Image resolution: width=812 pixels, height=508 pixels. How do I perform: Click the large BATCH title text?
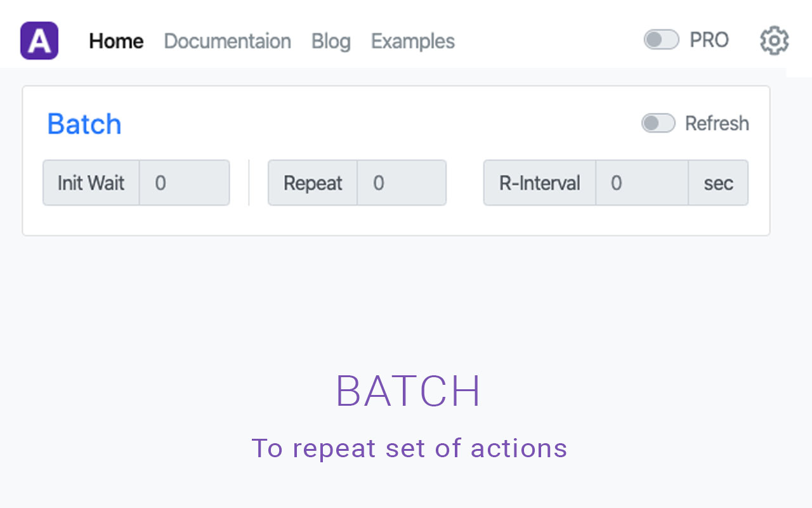[x=408, y=391]
